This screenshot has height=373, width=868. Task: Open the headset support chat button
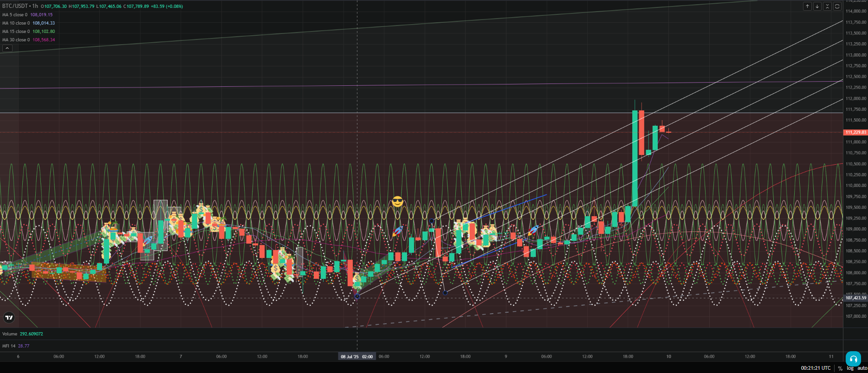coord(853,359)
